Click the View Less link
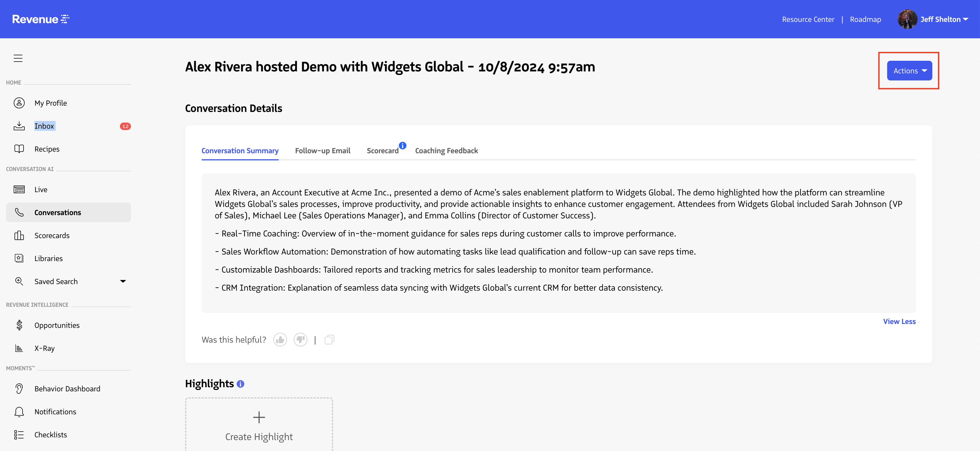The height and width of the screenshot is (451, 980). point(899,321)
